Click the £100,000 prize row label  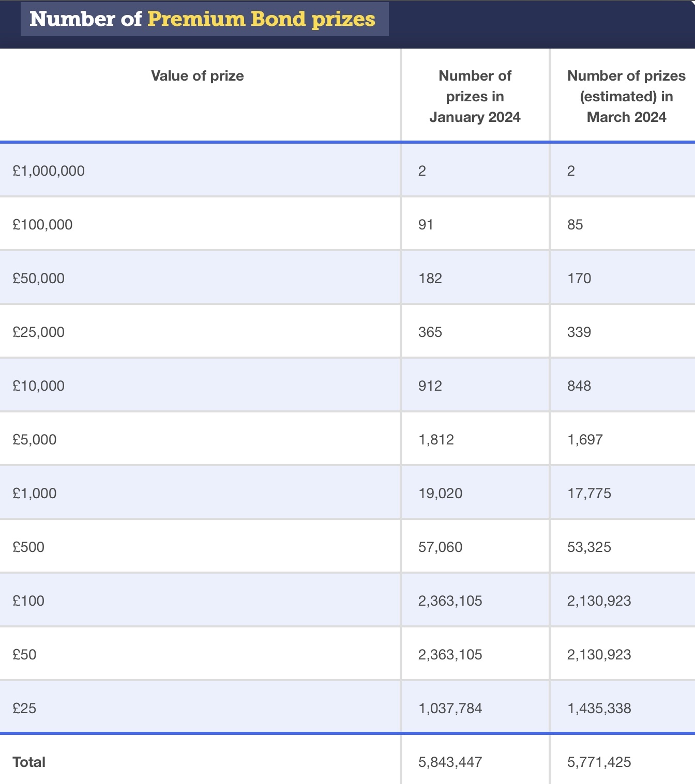tap(42, 225)
